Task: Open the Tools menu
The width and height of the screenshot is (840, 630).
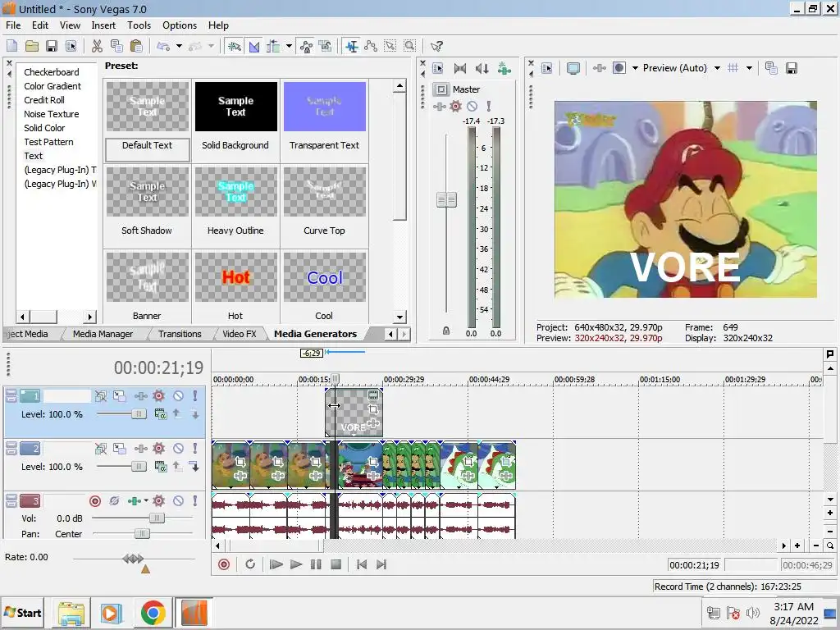Action: 139,25
